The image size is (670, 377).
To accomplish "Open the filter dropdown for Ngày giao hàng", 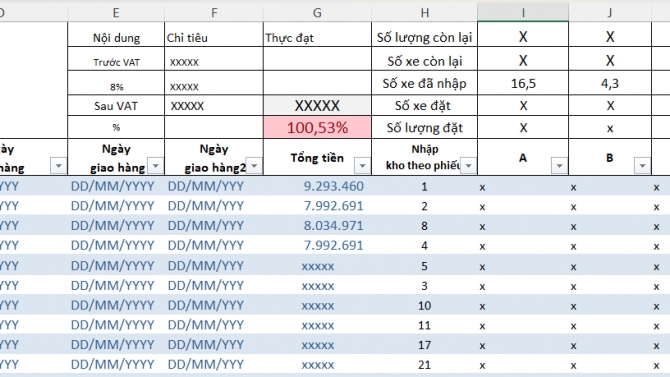I will click(156, 165).
